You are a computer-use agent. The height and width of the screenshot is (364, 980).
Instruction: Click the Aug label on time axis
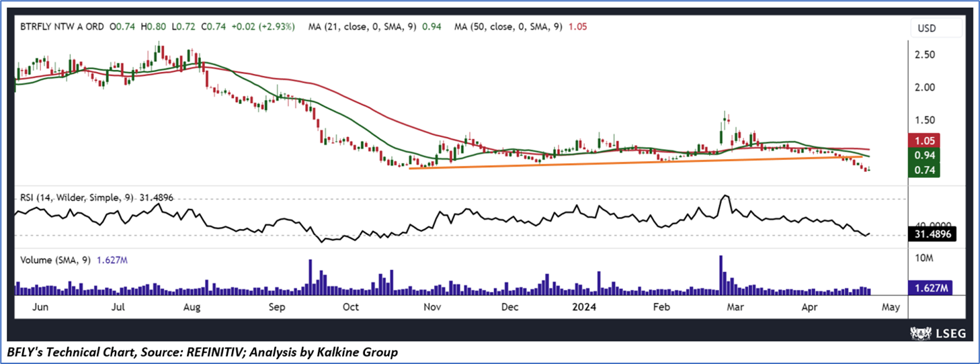tap(192, 307)
